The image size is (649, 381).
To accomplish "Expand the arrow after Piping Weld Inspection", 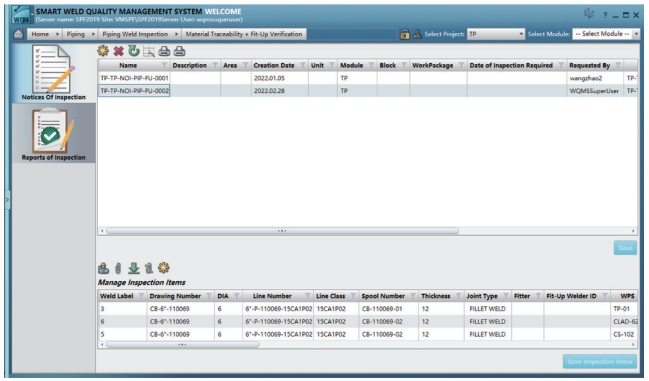I will pyautogui.click(x=177, y=34).
